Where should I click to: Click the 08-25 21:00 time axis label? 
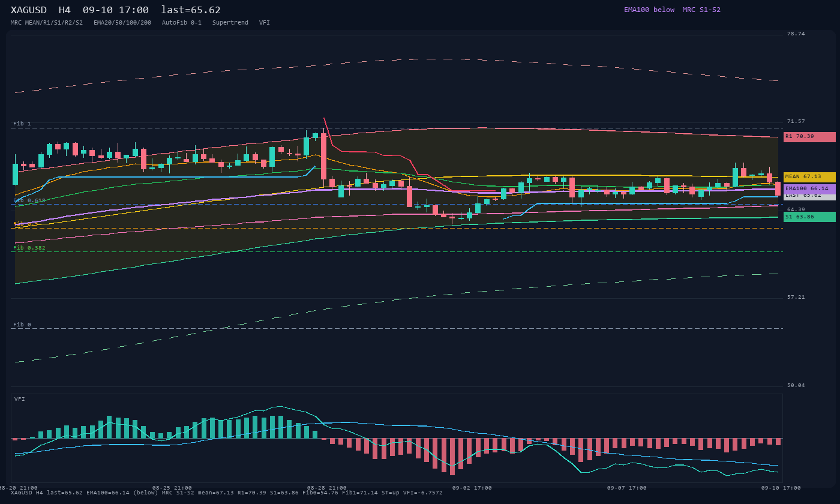pos(172,488)
